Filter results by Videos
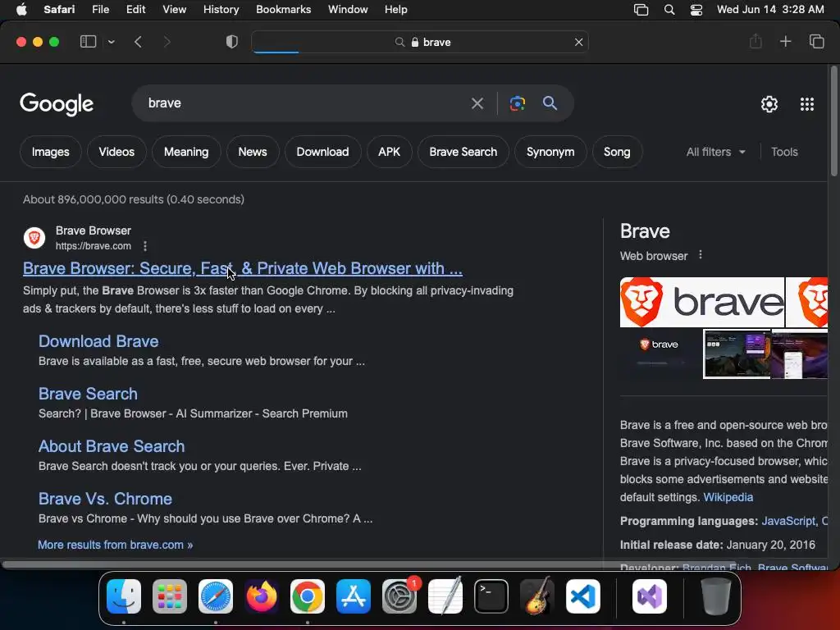840x630 pixels. pos(116,152)
